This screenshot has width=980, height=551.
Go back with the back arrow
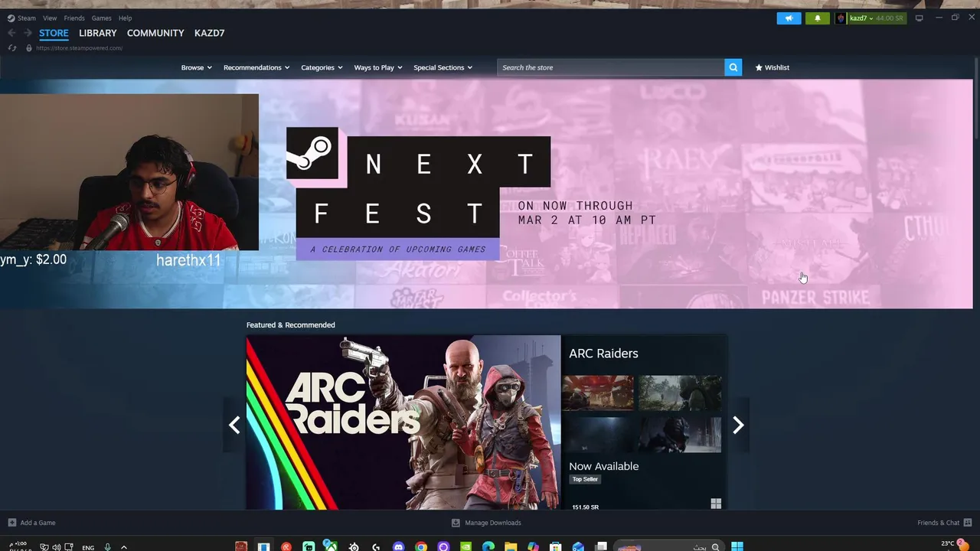pyautogui.click(x=11, y=33)
